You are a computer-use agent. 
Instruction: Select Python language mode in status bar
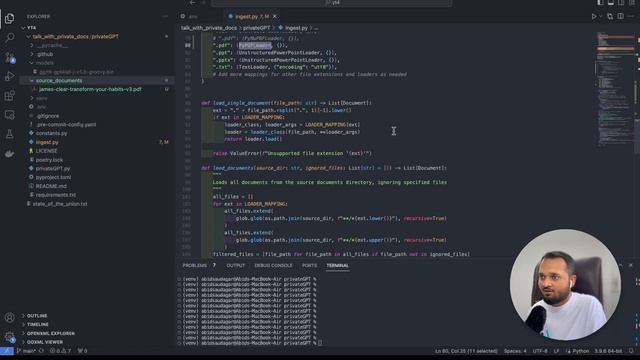coord(580,351)
